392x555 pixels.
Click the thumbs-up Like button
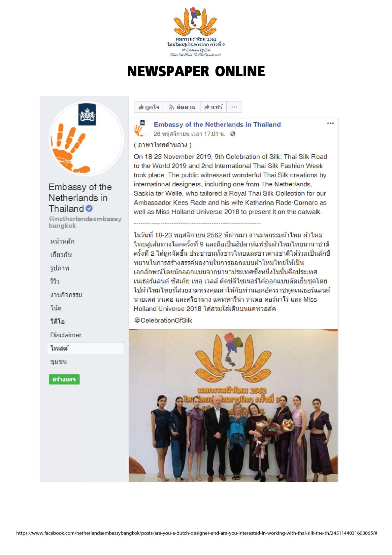pos(149,107)
